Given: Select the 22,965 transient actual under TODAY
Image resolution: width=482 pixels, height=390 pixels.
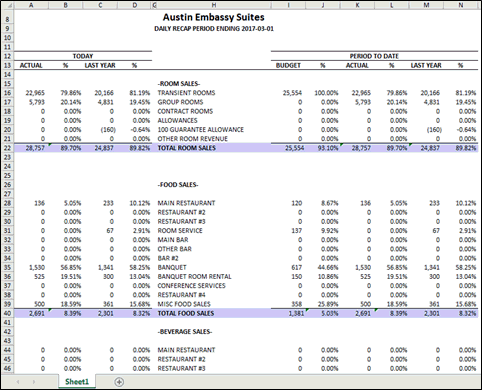Looking at the screenshot, I should click(x=35, y=93).
